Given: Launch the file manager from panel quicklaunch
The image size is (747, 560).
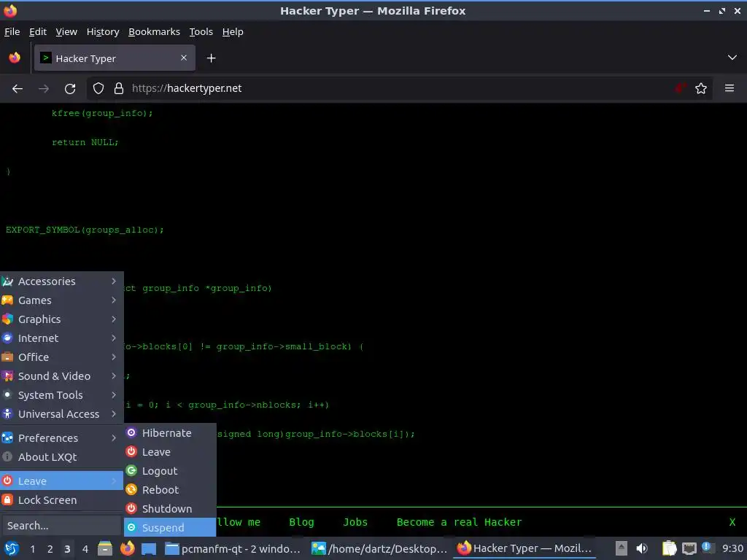Looking at the screenshot, I should 105,548.
